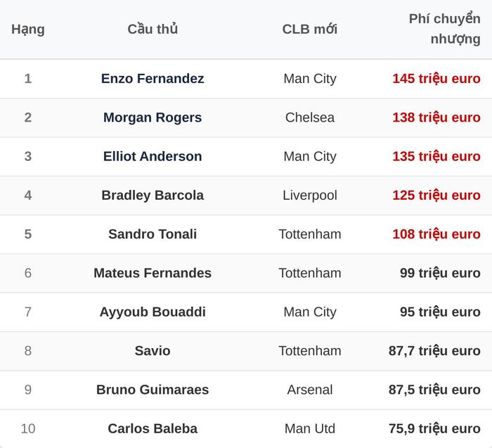Click Man Utd club cell
The height and width of the screenshot is (448, 492).
point(310,429)
